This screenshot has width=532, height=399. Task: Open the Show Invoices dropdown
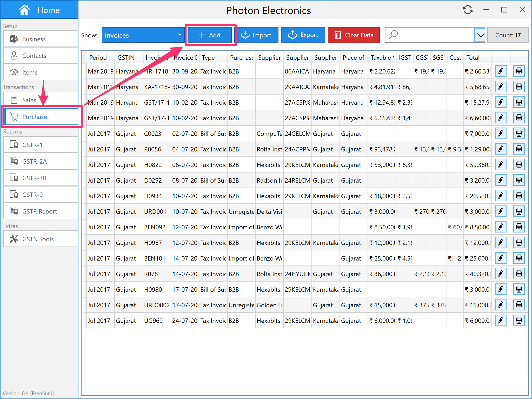(143, 35)
